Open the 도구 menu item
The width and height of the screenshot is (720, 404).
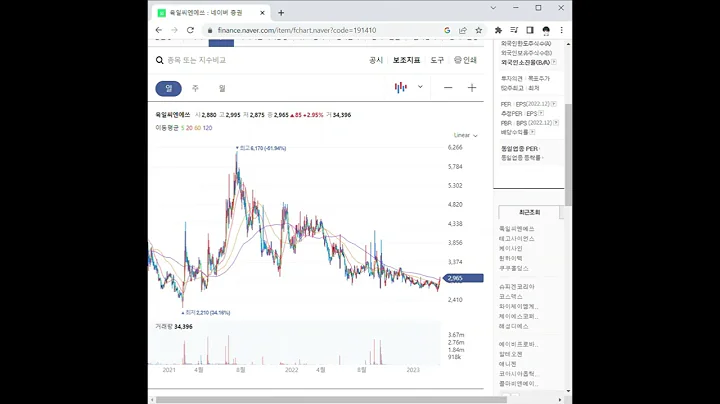[x=437, y=60]
